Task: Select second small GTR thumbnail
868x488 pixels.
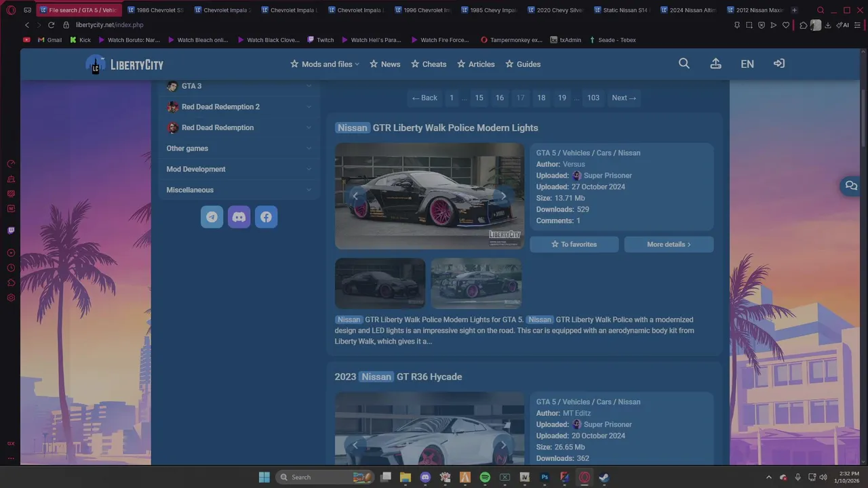Action: pos(476,283)
